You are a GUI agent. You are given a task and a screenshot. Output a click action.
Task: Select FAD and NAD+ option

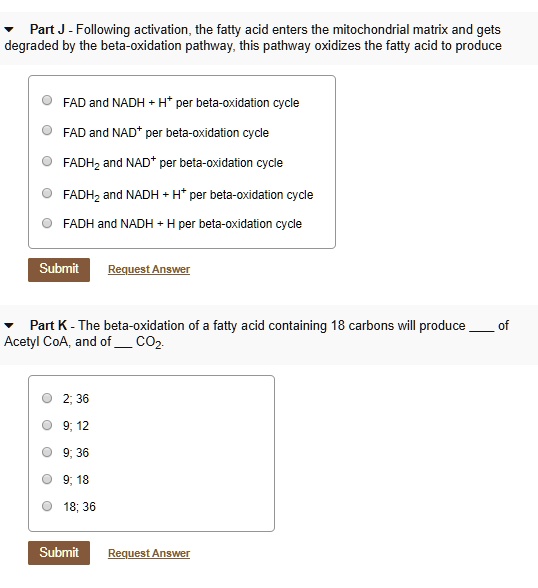pos(47,130)
